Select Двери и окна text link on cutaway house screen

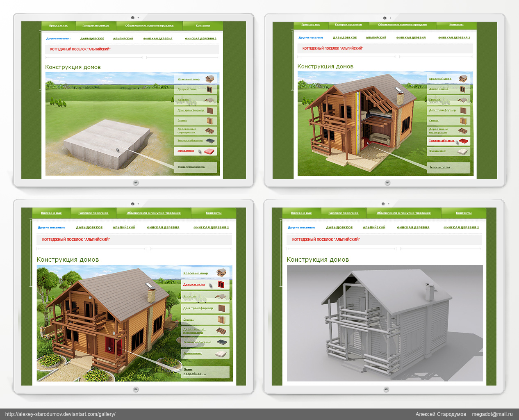pyautogui.click(x=439, y=89)
